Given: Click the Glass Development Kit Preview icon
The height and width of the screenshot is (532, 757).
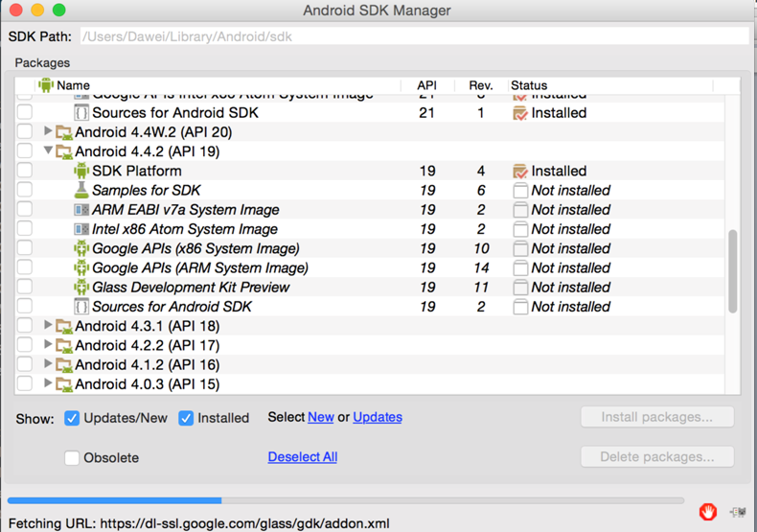Looking at the screenshot, I should click(81, 287).
